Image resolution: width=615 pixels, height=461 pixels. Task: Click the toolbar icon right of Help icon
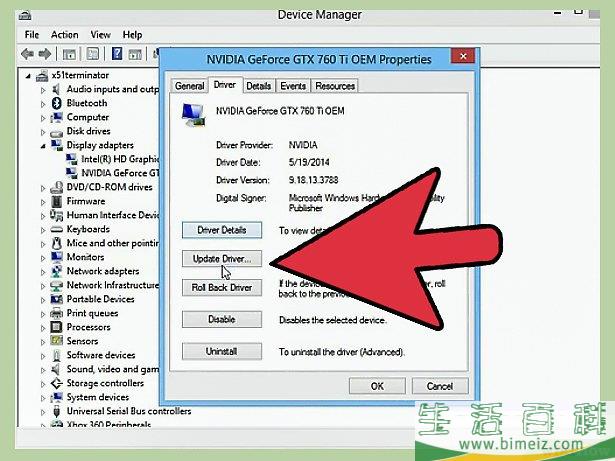(x=135, y=54)
